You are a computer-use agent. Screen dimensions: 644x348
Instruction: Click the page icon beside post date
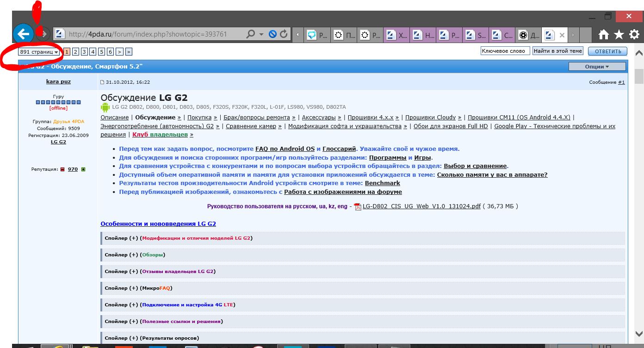click(102, 82)
